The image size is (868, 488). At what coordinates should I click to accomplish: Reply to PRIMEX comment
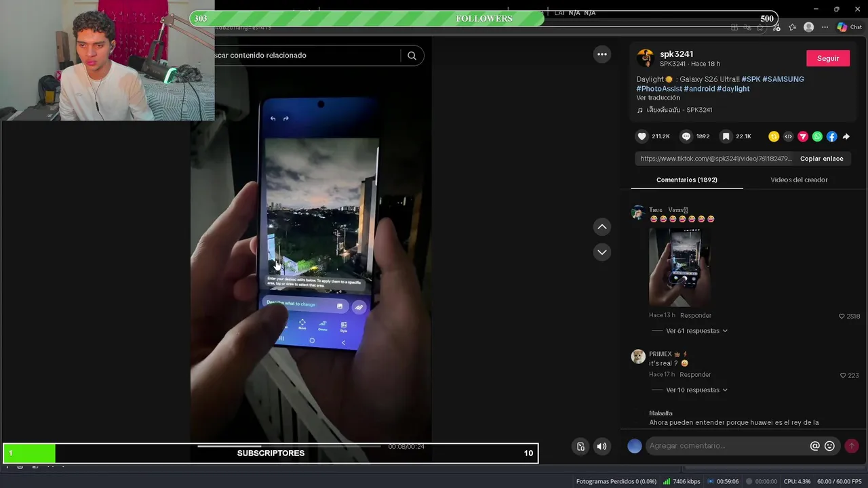point(696,374)
